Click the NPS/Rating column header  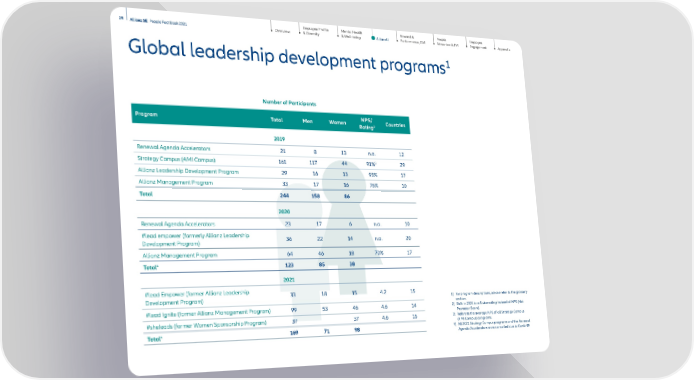(366, 123)
